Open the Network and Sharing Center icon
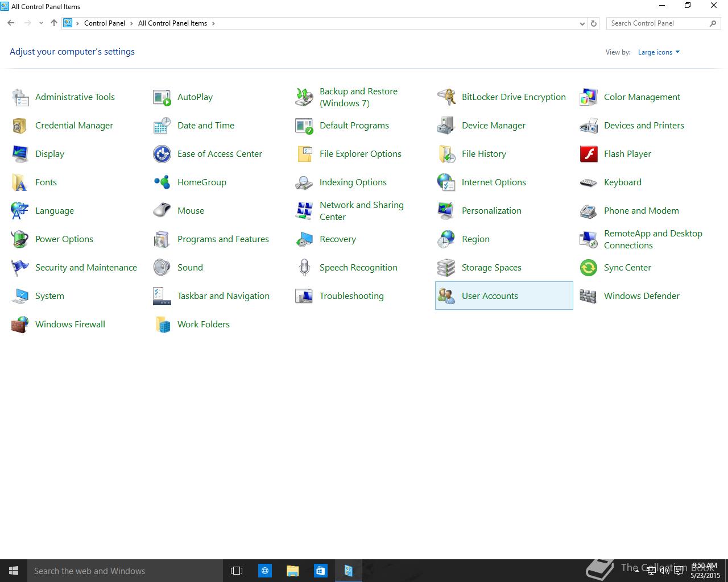728x582 pixels. point(304,211)
